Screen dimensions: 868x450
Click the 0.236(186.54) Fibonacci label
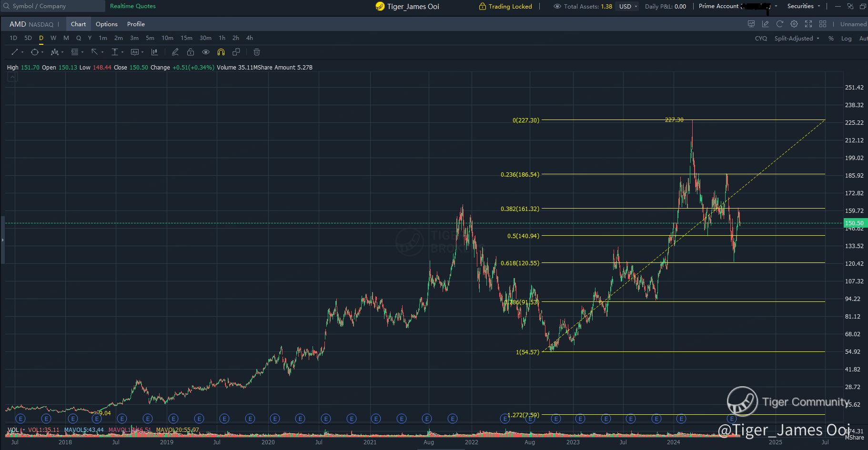[520, 174]
